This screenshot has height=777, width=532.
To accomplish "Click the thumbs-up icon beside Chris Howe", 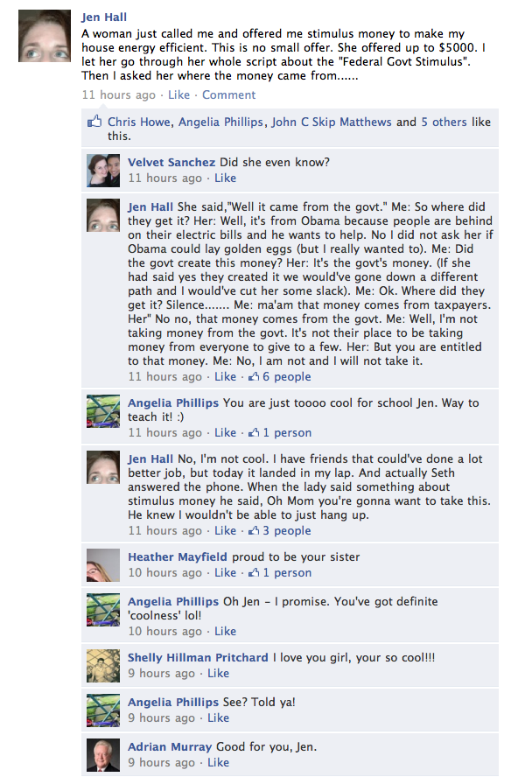I will pyautogui.click(x=94, y=121).
